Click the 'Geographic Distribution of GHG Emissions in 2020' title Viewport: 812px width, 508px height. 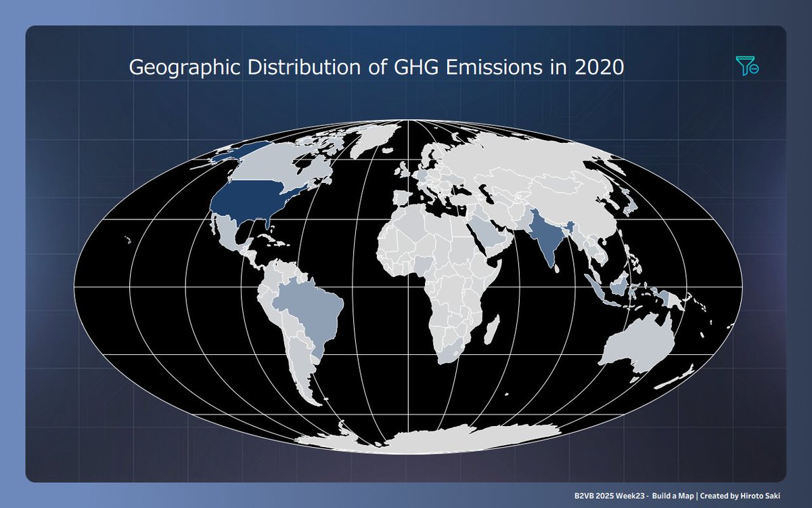coord(376,68)
